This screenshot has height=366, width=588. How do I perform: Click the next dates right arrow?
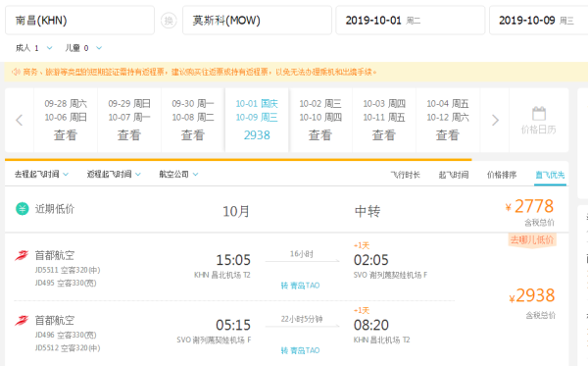click(495, 120)
